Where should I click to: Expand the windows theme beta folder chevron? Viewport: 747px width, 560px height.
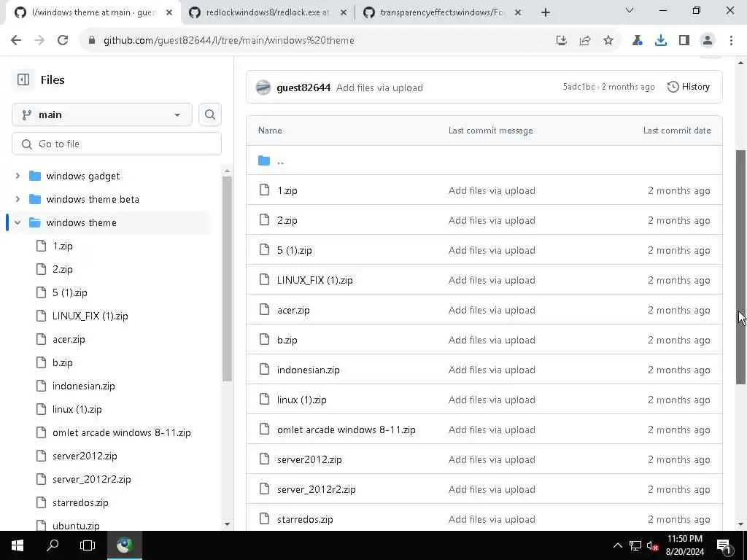tap(18, 199)
